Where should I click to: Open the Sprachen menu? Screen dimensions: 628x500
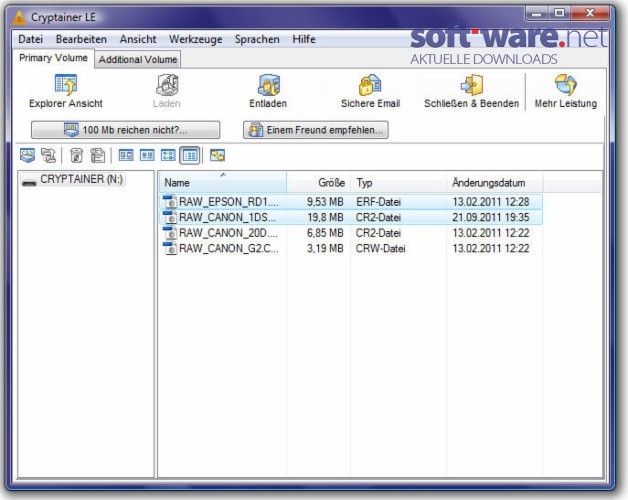(257, 39)
